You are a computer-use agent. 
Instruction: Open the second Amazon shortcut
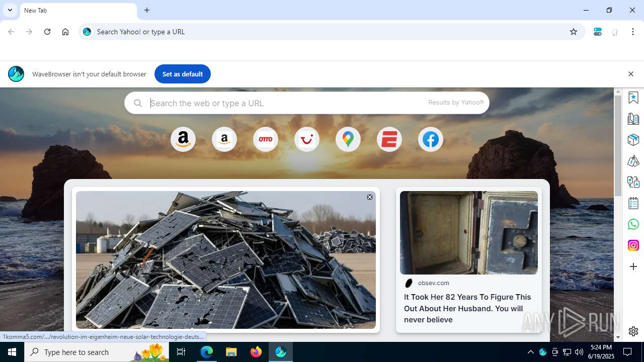[224, 139]
